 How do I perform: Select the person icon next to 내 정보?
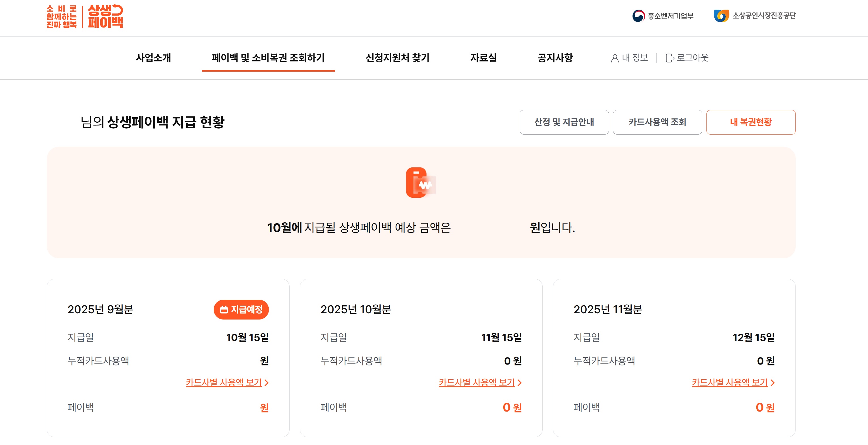615,58
